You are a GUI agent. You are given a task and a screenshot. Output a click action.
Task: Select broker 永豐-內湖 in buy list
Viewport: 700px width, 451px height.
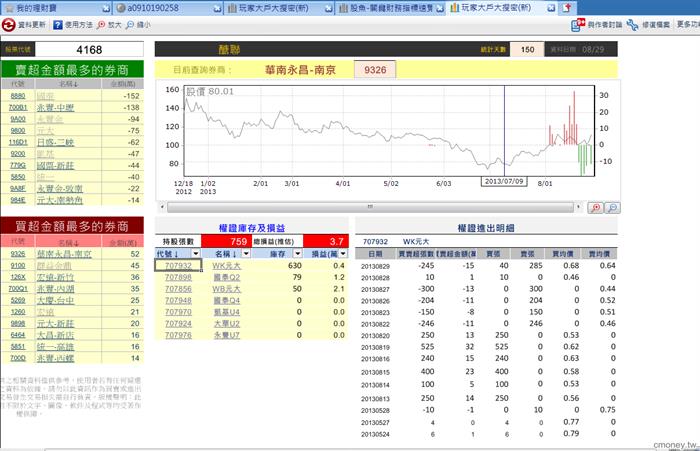[x=55, y=289]
